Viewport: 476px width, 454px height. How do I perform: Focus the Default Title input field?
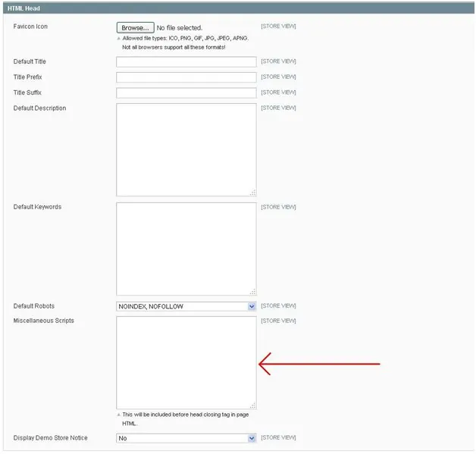(x=186, y=62)
